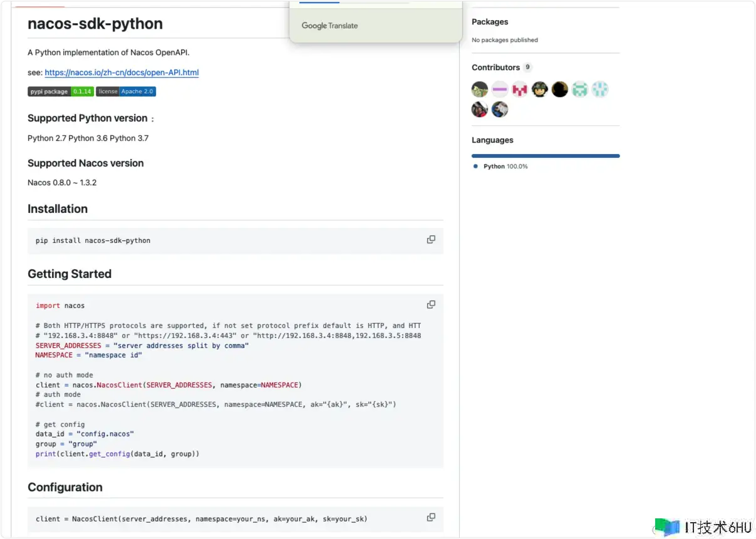Copy the pip install command
This screenshot has height=539, width=756.
pos(431,240)
